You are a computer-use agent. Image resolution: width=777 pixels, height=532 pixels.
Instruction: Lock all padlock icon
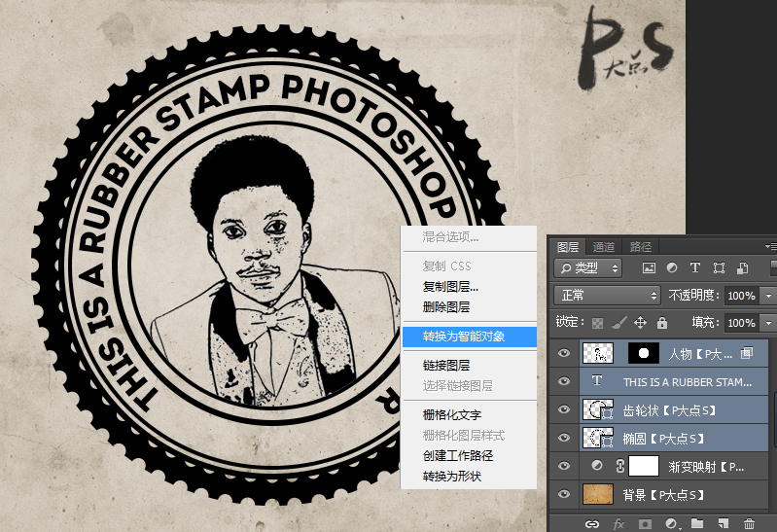(x=662, y=323)
